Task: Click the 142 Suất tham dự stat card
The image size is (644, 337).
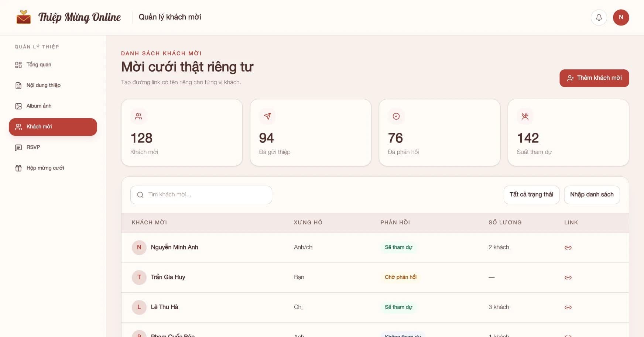Action: [x=568, y=133]
